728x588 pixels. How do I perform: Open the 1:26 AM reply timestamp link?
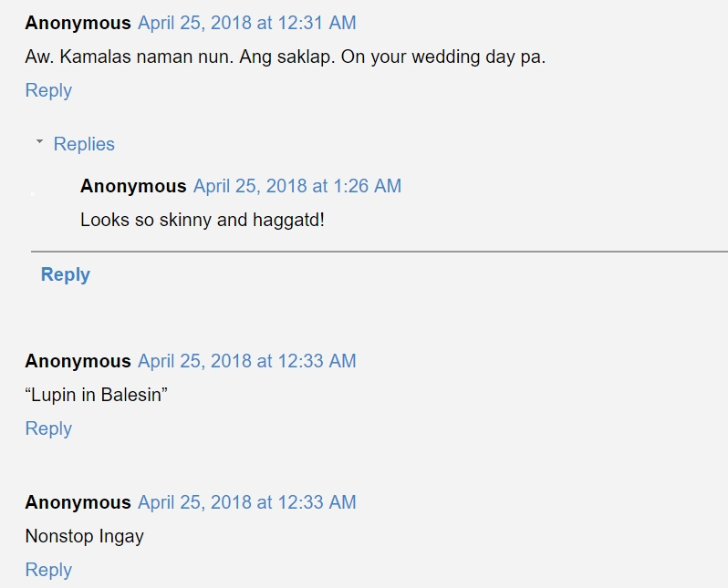pyautogui.click(x=297, y=186)
